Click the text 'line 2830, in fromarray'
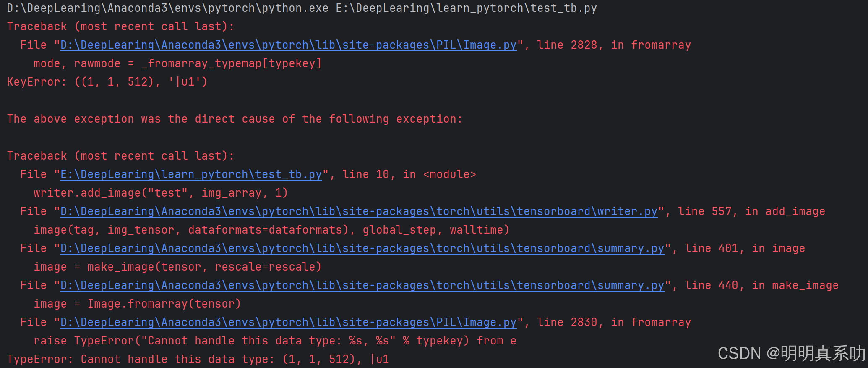The width and height of the screenshot is (868, 368). coord(614,322)
